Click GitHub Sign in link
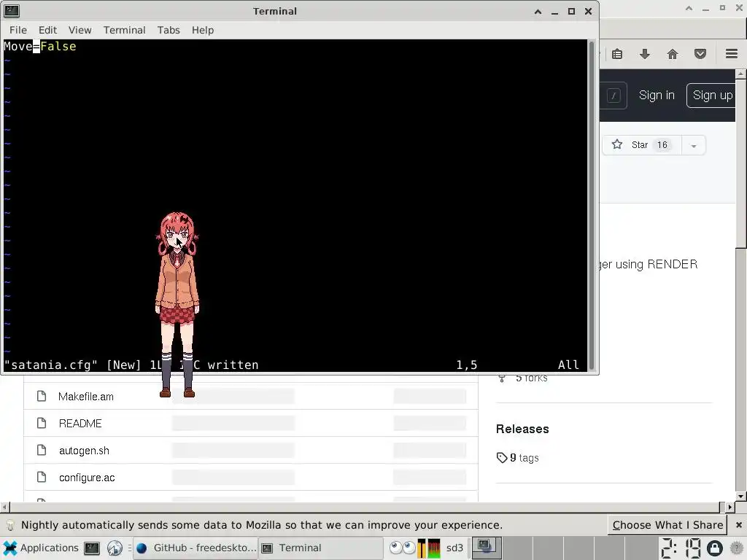This screenshot has height=560, width=747. (657, 96)
